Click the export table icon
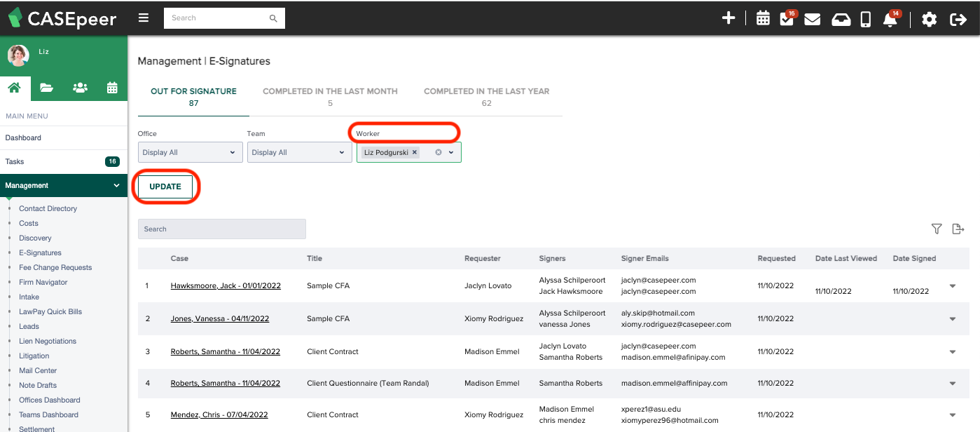 tap(959, 229)
